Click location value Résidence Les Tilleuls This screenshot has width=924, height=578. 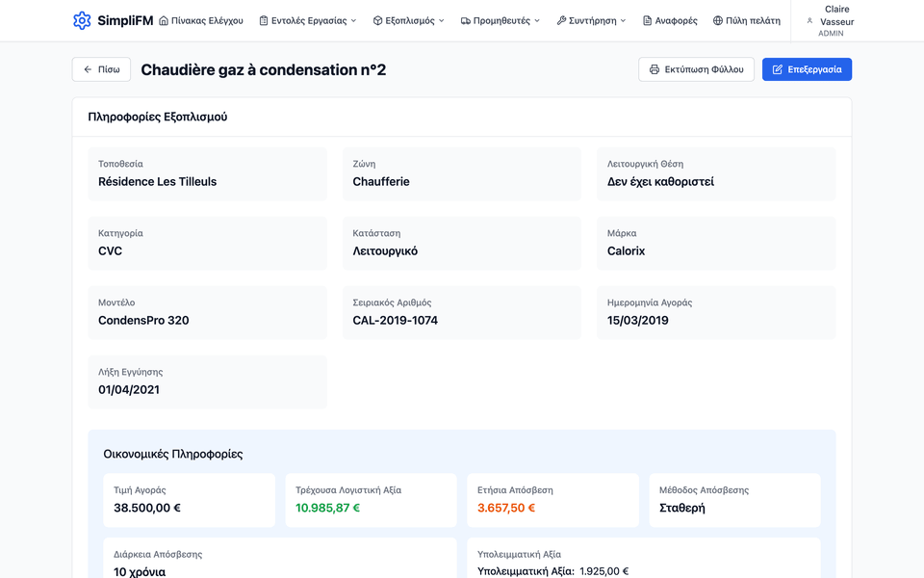(157, 182)
